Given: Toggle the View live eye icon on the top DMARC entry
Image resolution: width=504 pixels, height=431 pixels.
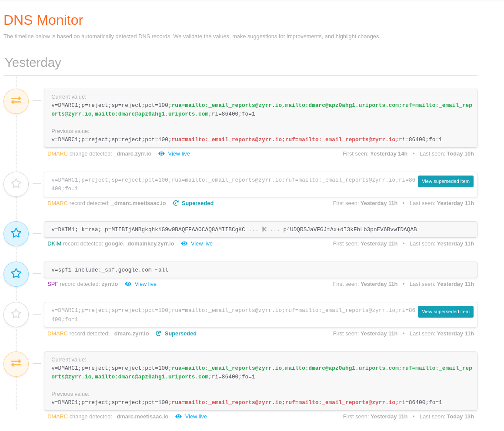Looking at the screenshot, I should 161,153.
